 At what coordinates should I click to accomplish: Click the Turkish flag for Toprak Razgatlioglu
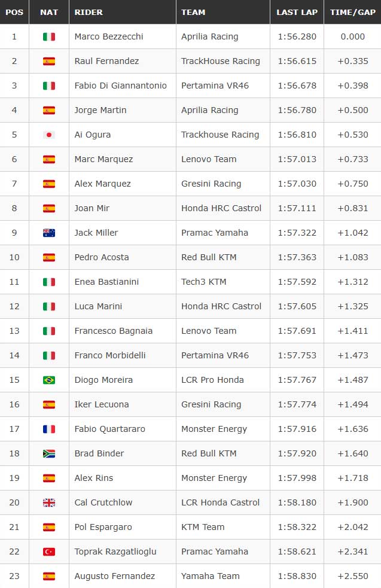(49, 552)
